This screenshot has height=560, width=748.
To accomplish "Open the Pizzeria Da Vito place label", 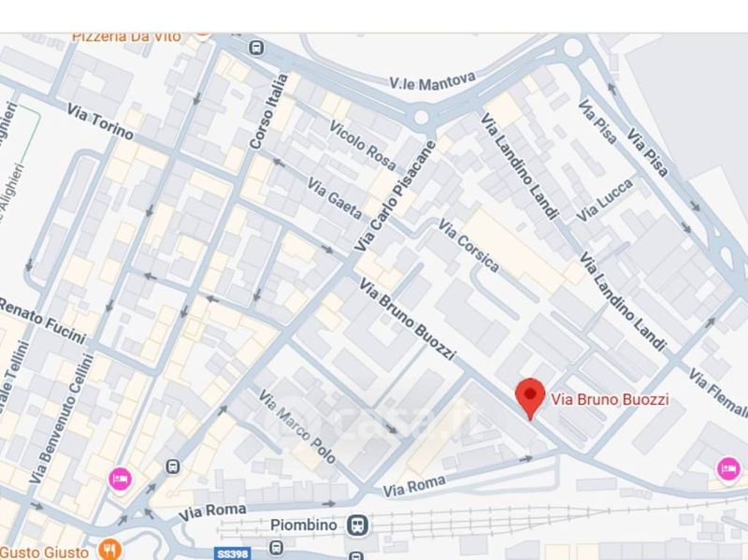I will pyautogui.click(x=126, y=36).
